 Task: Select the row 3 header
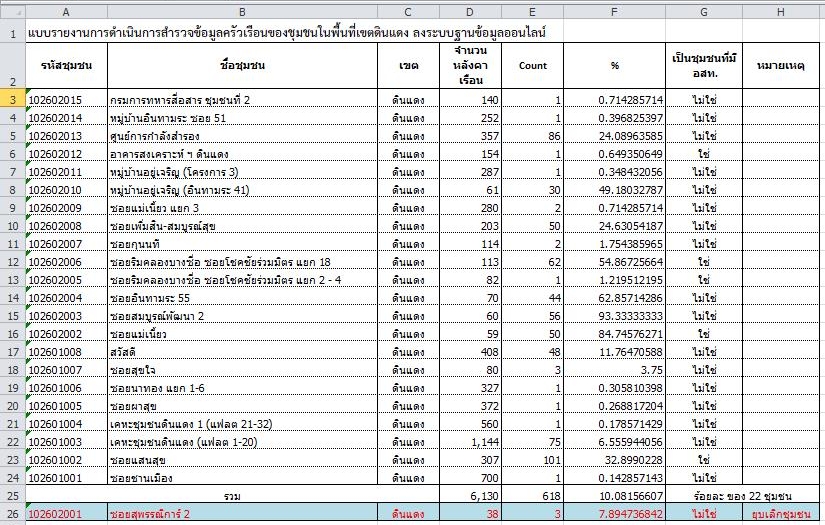pos(12,100)
